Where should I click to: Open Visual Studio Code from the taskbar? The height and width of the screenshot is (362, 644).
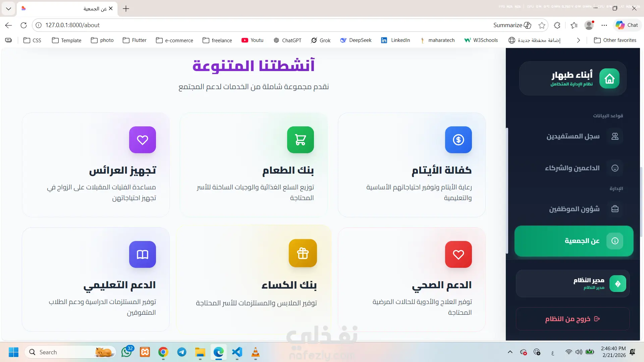click(x=237, y=352)
